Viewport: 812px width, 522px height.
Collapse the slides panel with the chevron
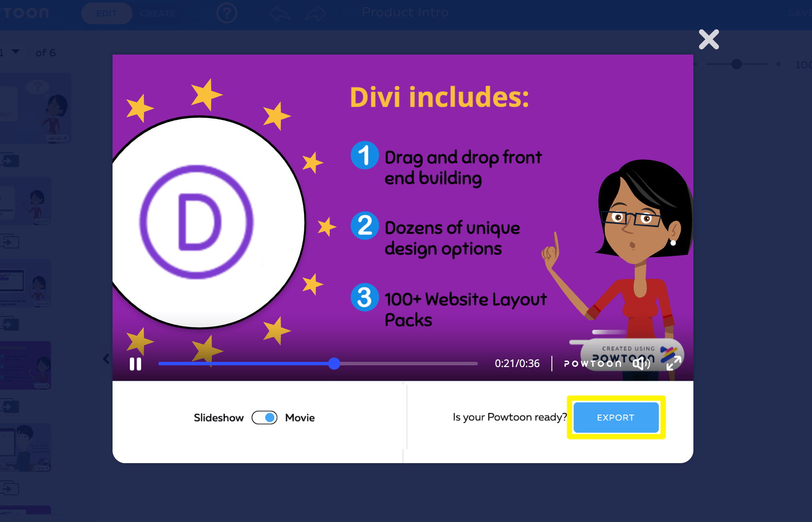pos(106,359)
